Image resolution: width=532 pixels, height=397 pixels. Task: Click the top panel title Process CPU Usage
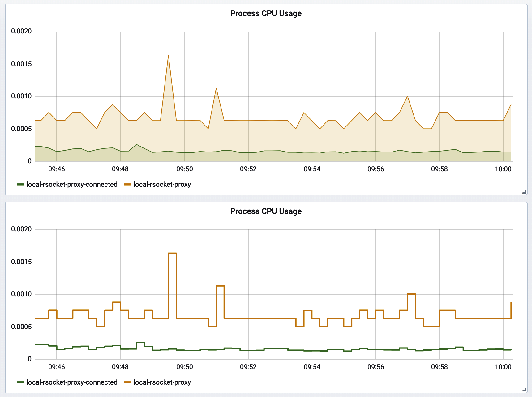coord(266,13)
